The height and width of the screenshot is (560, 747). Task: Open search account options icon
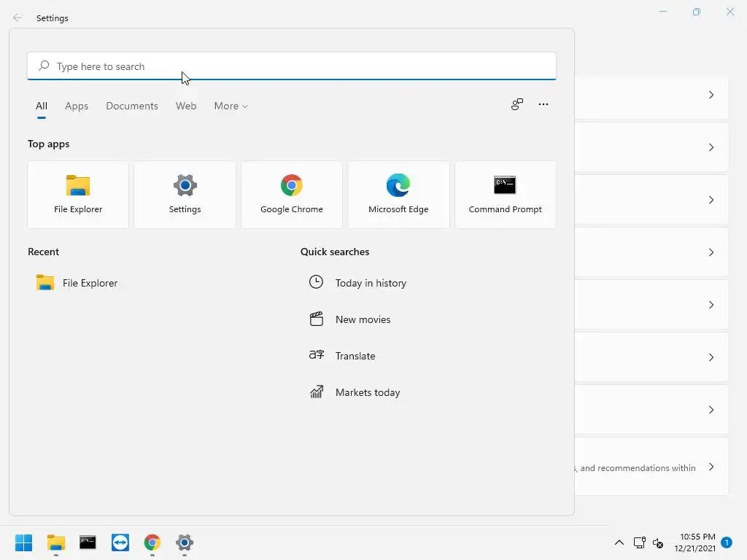click(517, 104)
